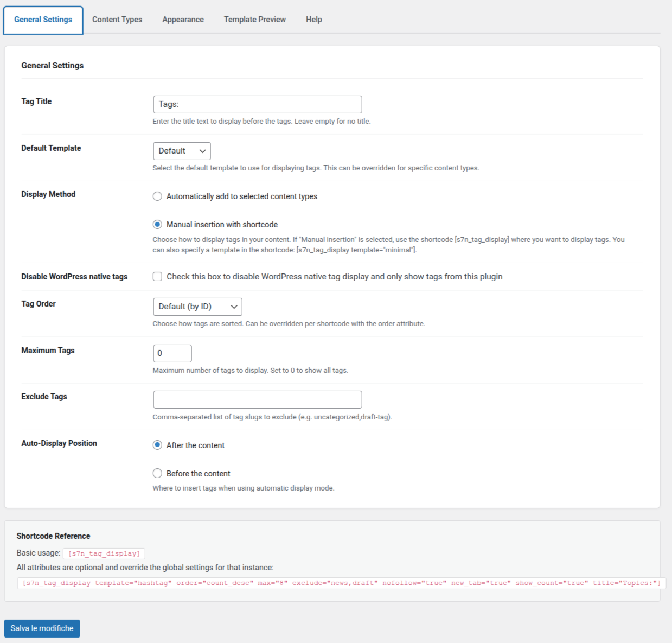Go to the Template Preview tab

(254, 20)
